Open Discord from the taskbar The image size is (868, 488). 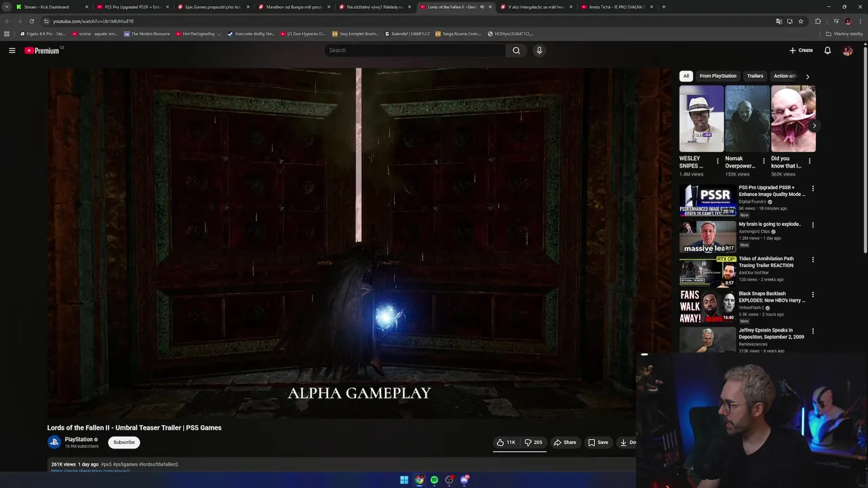[464, 480]
